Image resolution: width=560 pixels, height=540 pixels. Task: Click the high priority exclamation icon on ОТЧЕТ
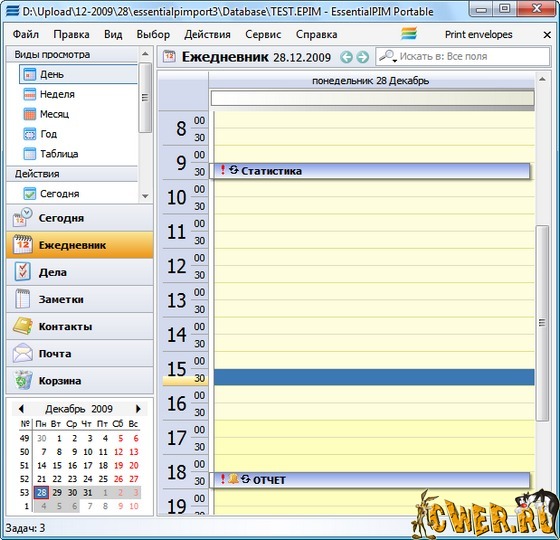tap(223, 479)
